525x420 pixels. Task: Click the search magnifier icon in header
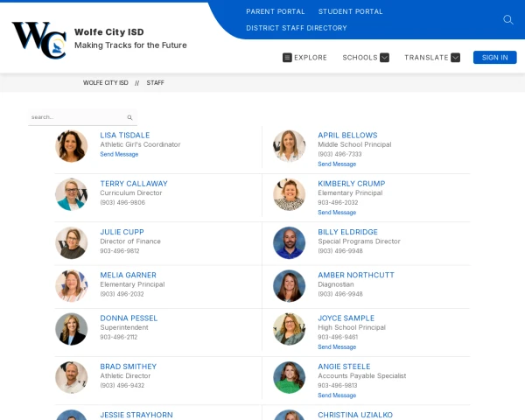pyautogui.click(x=508, y=19)
